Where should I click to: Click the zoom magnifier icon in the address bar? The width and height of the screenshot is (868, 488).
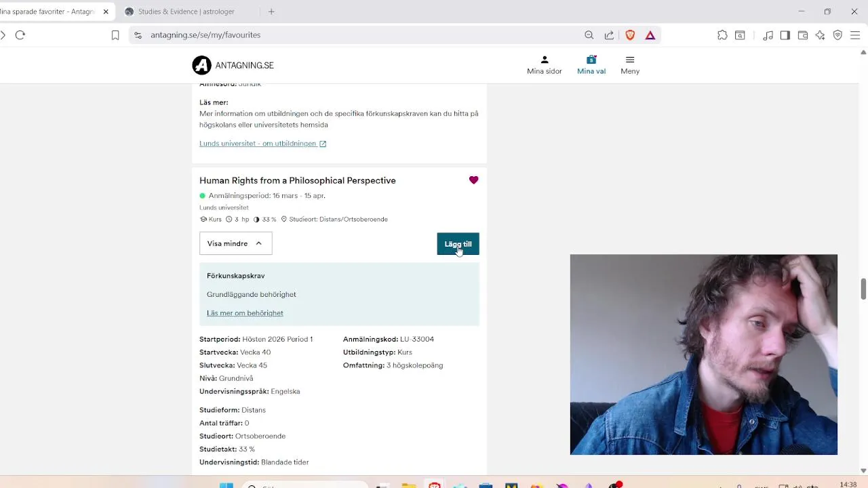click(x=589, y=35)
